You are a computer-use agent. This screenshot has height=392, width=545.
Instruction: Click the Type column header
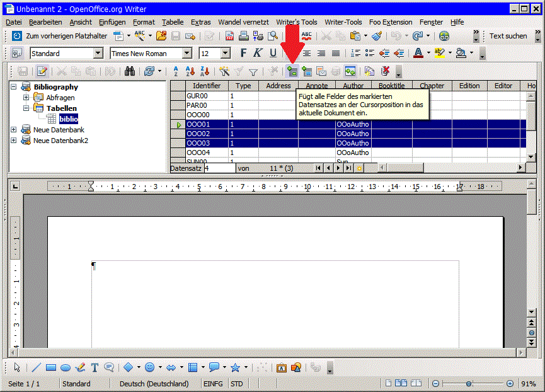243,86
